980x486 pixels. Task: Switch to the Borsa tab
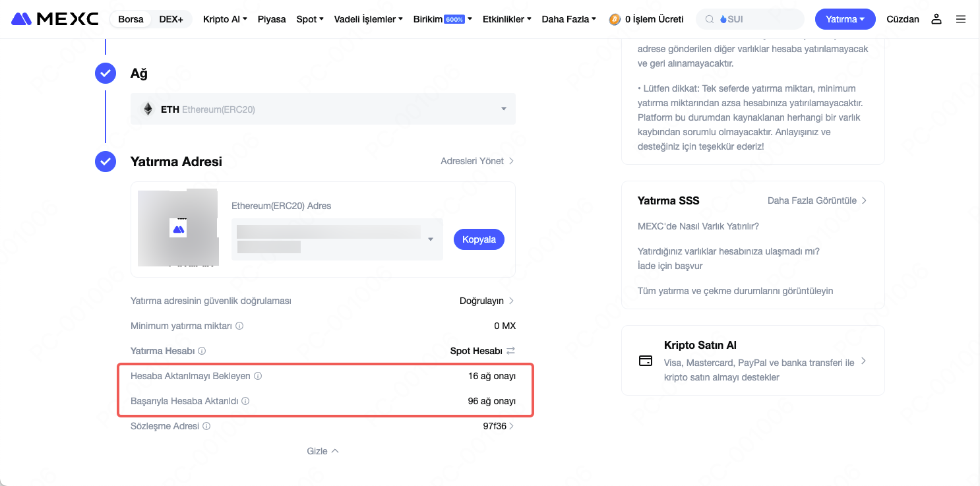pyautogui.click(x=131, y=19)
